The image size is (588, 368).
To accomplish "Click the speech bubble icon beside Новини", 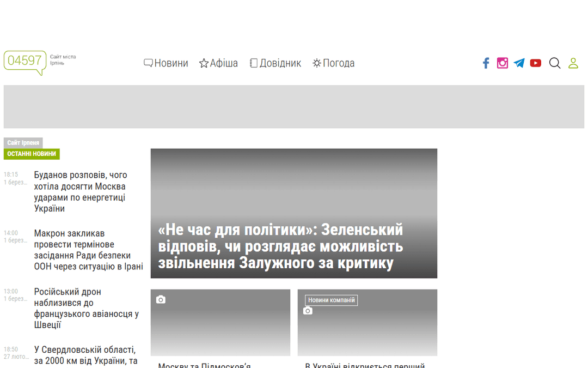I will pyautogui.click(x=148, y=63).
